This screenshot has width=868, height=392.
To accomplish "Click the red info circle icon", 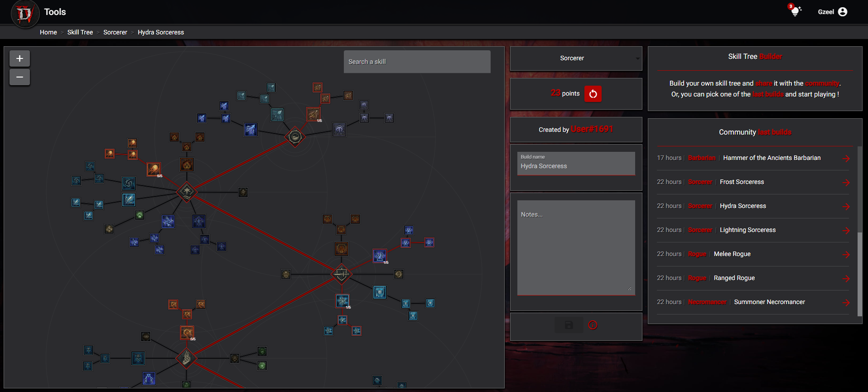I will [x=593, y=325].
